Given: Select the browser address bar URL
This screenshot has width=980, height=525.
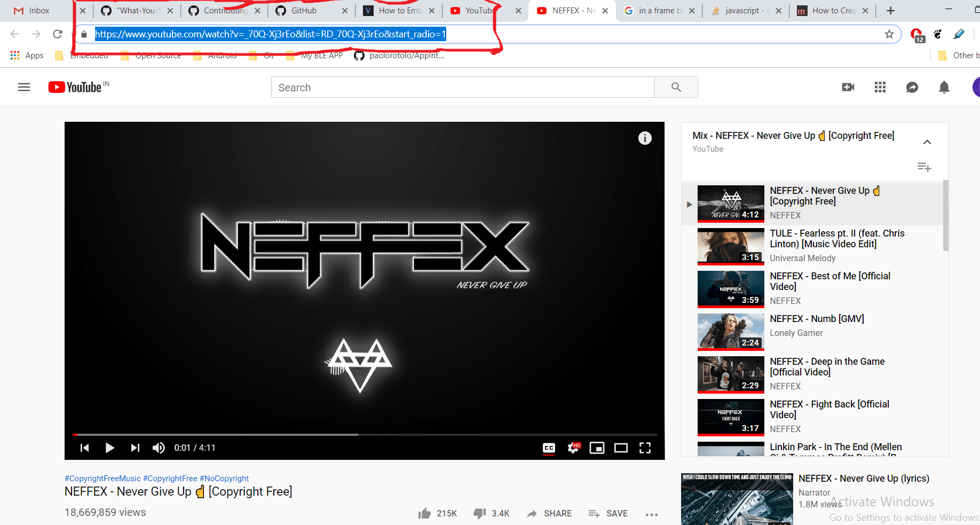Looking at the screenshot, I should (x=270, y=34).
